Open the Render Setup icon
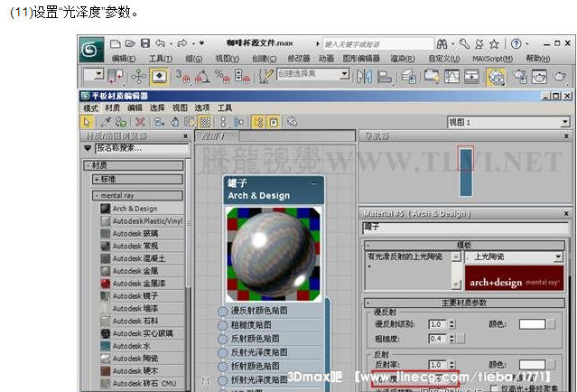The image size is (577, 392). point(519,77)
